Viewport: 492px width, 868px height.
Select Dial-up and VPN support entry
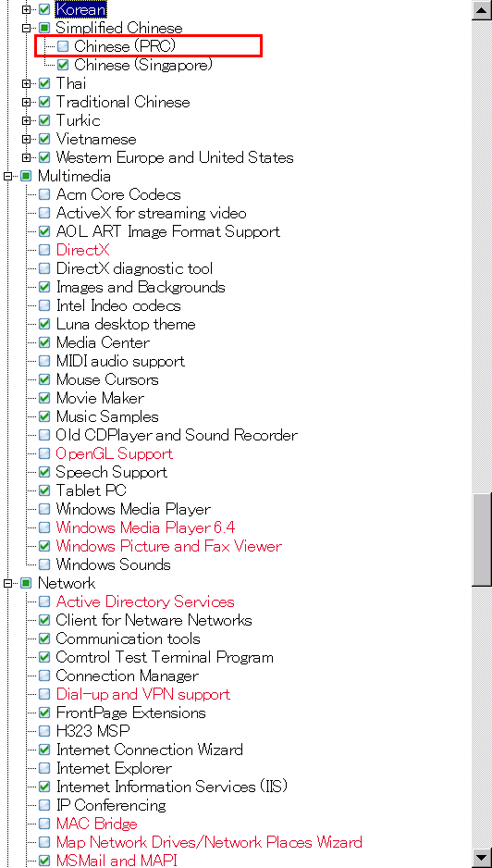142,694
